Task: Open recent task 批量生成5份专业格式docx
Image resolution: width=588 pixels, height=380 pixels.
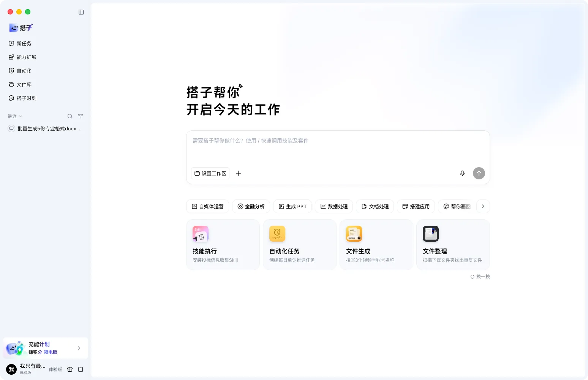Action: (45, 129)
